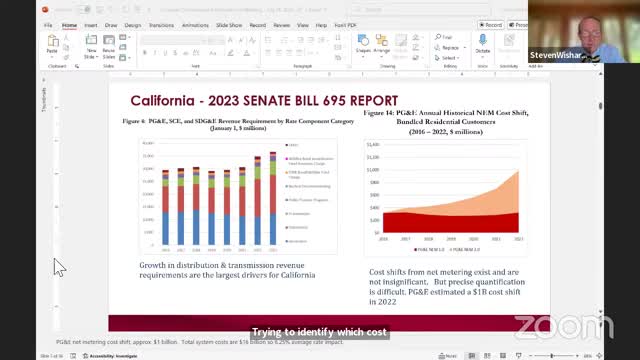
Task: Click the Slide Sorter view icon
Action: pos(487,356)
